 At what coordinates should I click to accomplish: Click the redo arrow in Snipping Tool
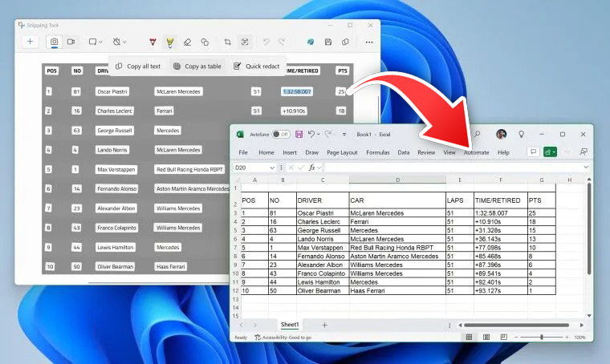pyautogui.click(x=282, y=42)
